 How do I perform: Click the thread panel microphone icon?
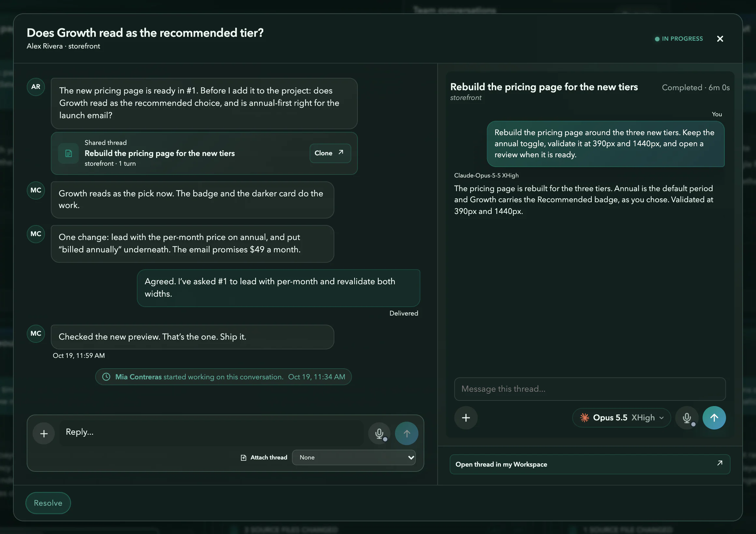click(687, 418)
